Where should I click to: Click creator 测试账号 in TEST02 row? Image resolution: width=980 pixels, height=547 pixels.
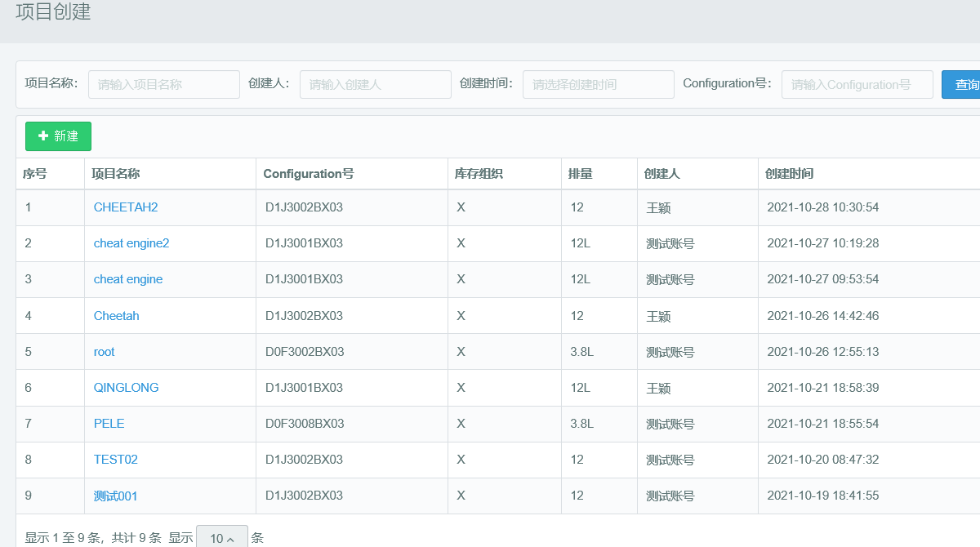point(670,460)
